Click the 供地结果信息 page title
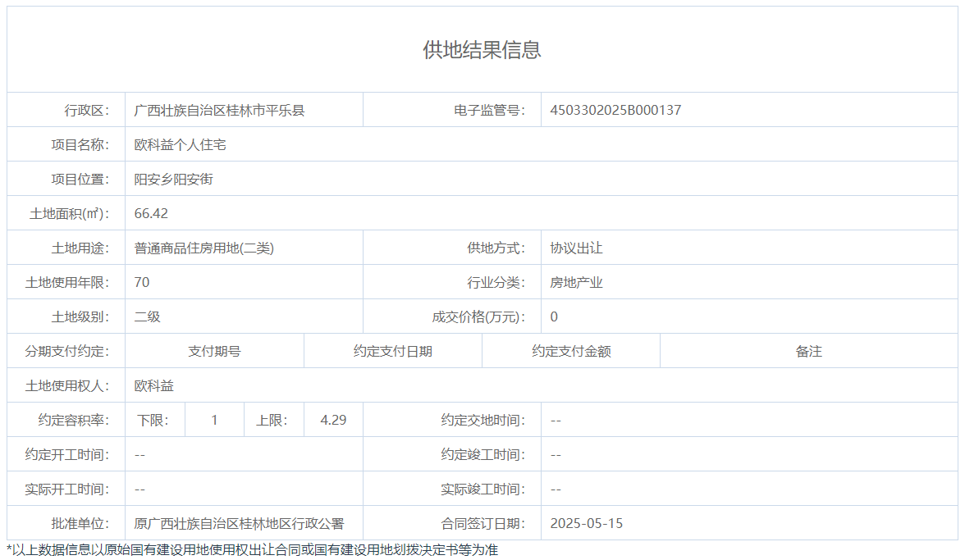Screen dimensions: 965x560 [482, 50]
